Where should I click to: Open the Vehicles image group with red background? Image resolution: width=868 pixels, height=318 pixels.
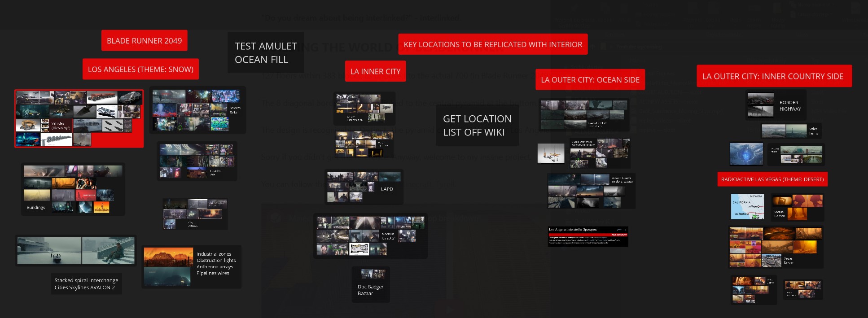click(79, 119)
